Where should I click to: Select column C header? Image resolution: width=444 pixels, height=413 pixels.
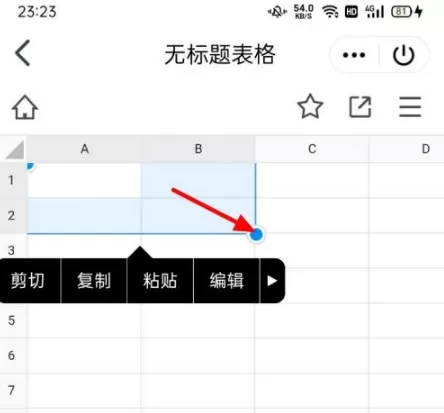(312, 149)
